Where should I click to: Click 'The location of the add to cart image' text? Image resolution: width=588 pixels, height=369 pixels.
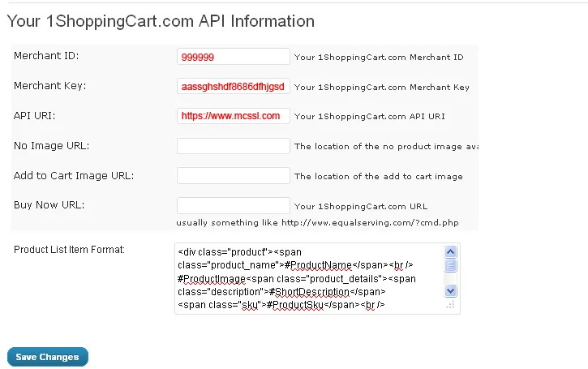[379, 176]
